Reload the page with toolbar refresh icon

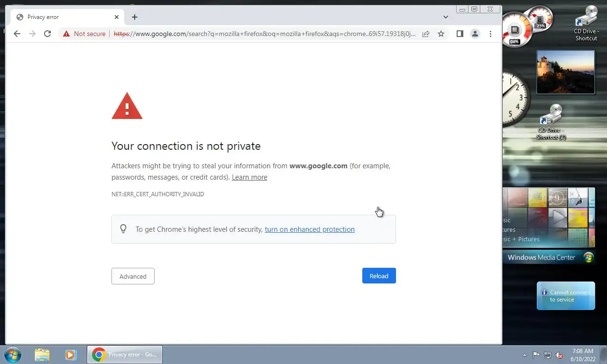click(x=47, y=34)
